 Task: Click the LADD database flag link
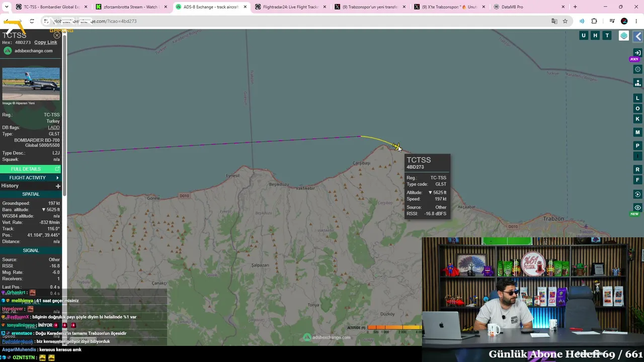pos(53,128)
